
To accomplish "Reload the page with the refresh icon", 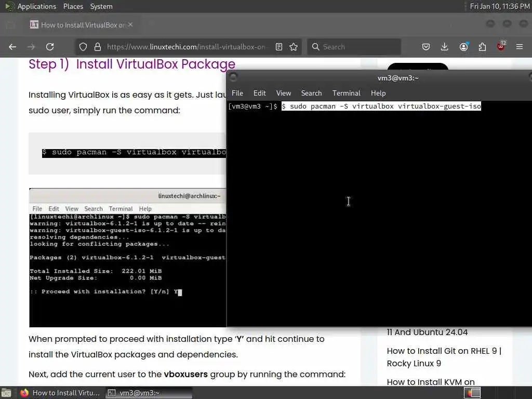I will coord(50,47).
